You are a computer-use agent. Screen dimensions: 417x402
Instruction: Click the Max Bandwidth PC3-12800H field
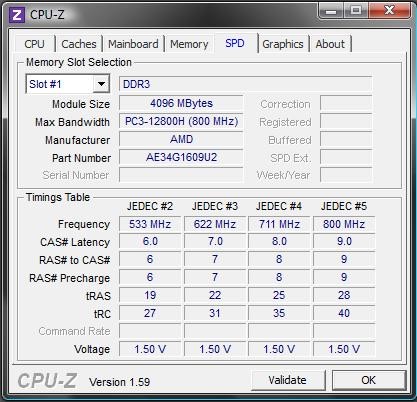181,121
